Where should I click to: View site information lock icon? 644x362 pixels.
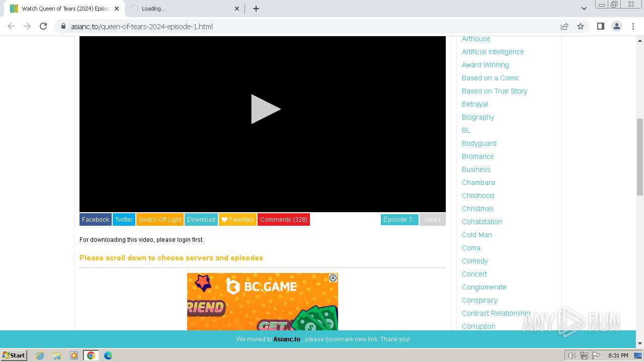point(63,26)
